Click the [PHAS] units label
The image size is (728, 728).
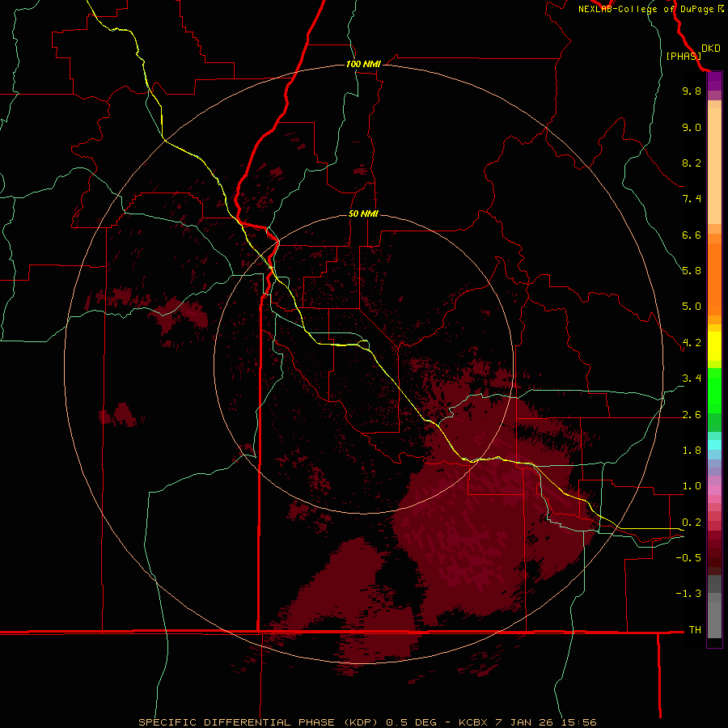684,56
